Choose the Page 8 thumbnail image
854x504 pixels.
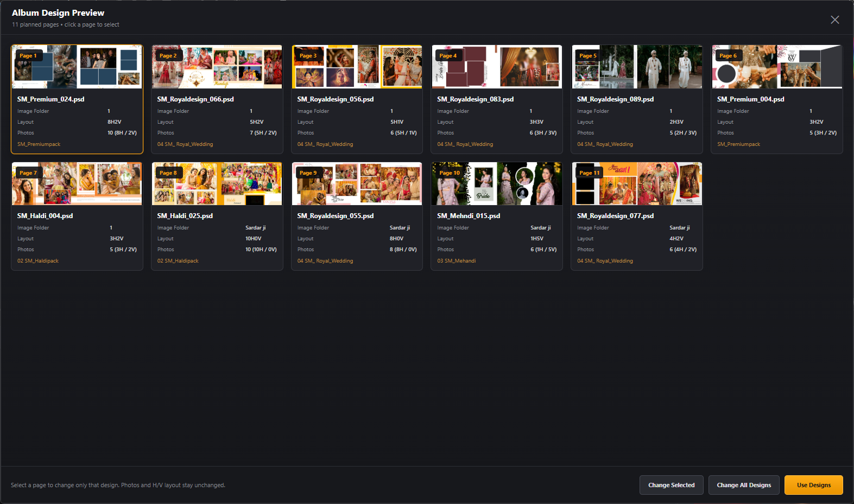(x=217, y=183)
